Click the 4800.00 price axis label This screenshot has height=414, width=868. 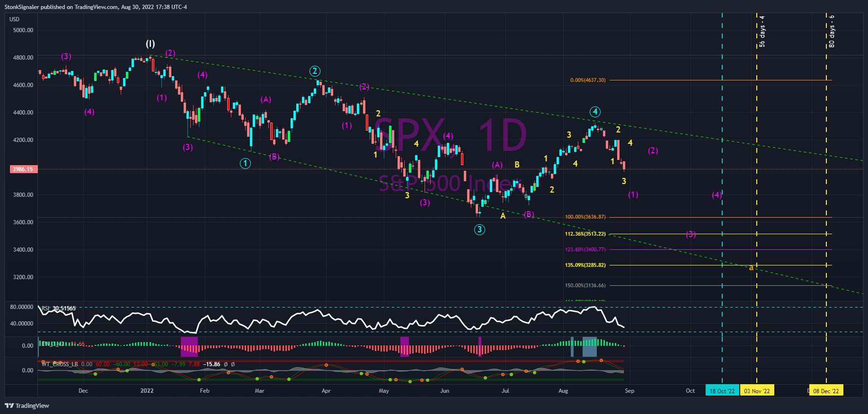coord(23,57)
